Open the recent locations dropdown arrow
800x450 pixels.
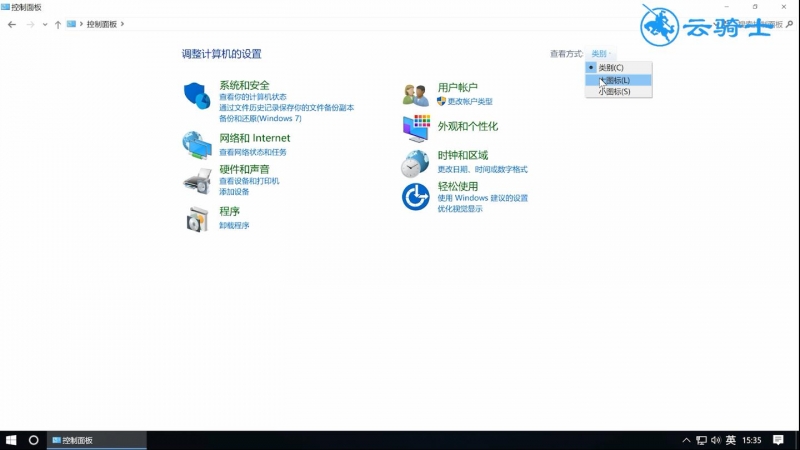tap(45, 24)
